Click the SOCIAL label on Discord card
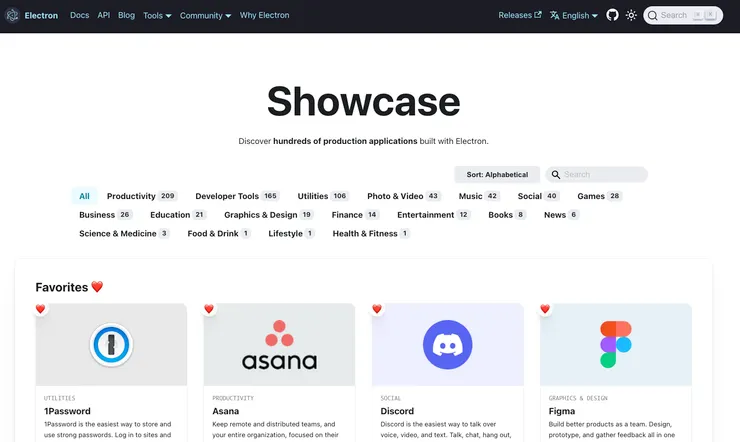Viewport: 740px width, 442px height. pos(391,398)
